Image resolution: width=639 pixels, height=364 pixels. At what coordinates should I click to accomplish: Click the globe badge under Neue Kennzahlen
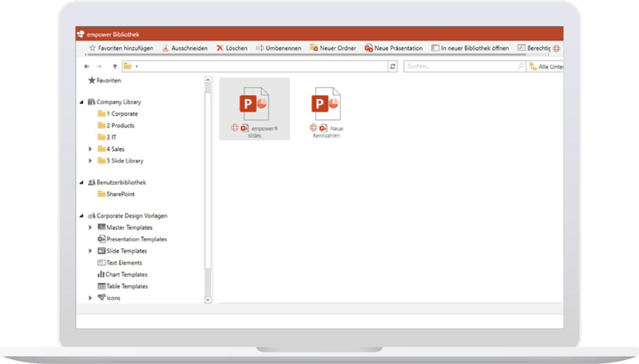click(313, 128)
